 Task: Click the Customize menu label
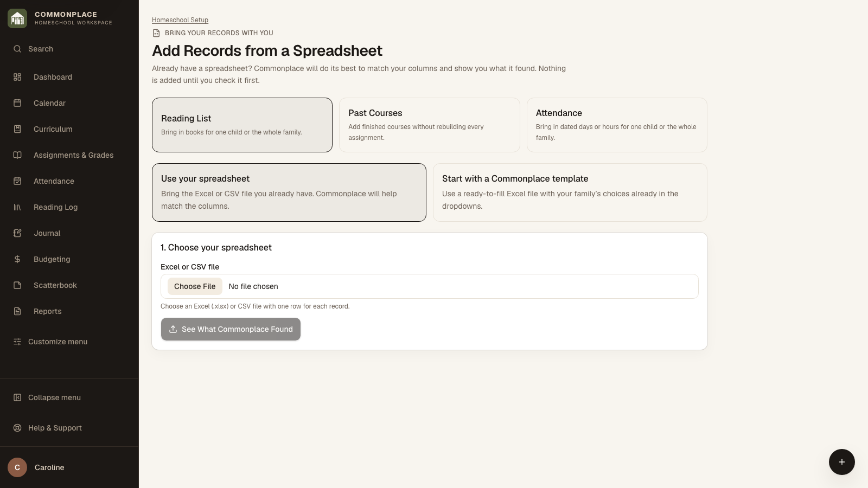[58, 342]
